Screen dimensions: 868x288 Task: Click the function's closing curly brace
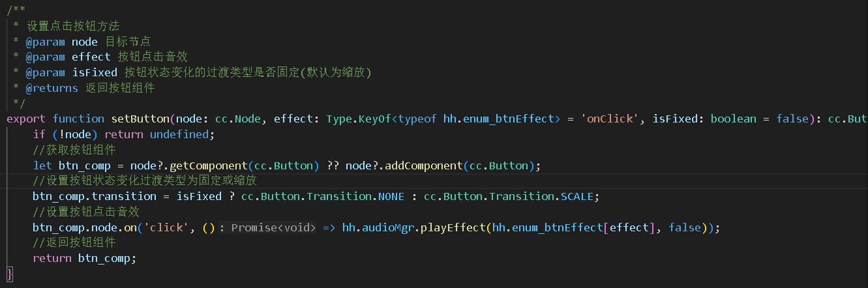(x=9, y=274)
